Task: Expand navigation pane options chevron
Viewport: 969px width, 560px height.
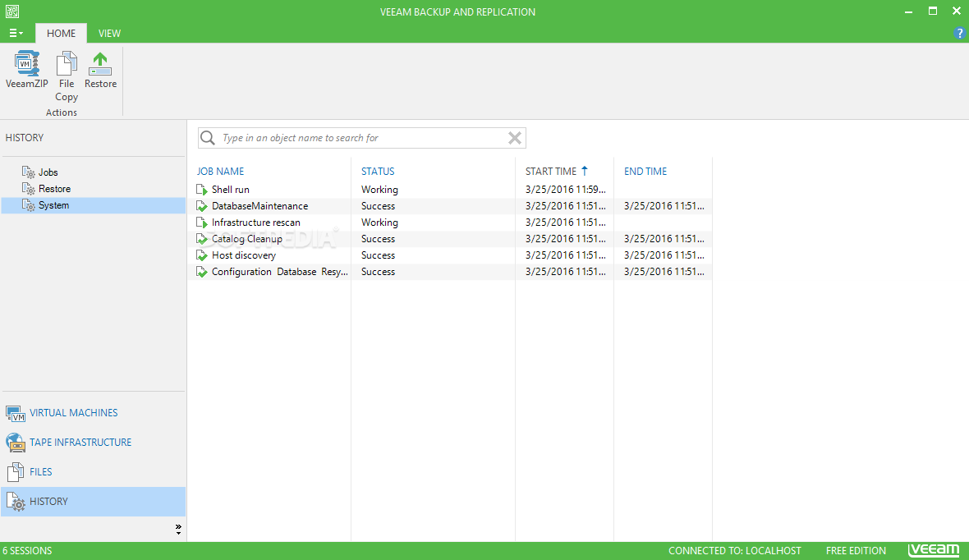Action: pyautogui.click(x=178, y=529)
